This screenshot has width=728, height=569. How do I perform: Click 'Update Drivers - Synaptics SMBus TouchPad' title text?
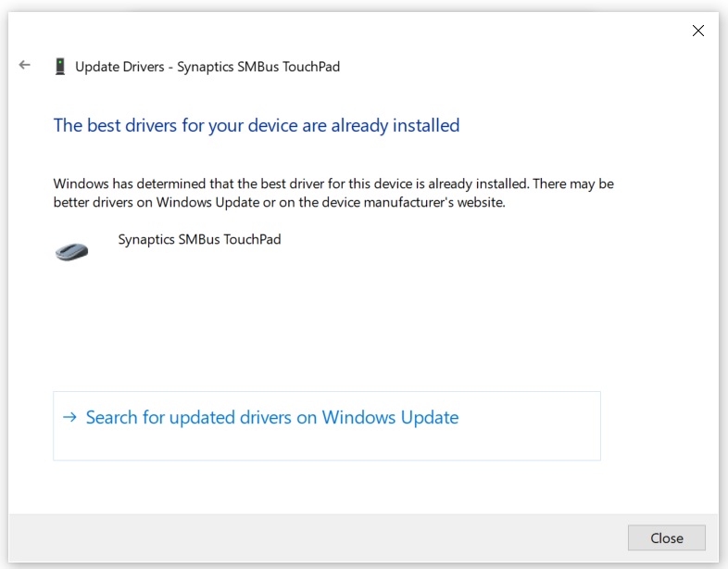(x=207, y=67)
